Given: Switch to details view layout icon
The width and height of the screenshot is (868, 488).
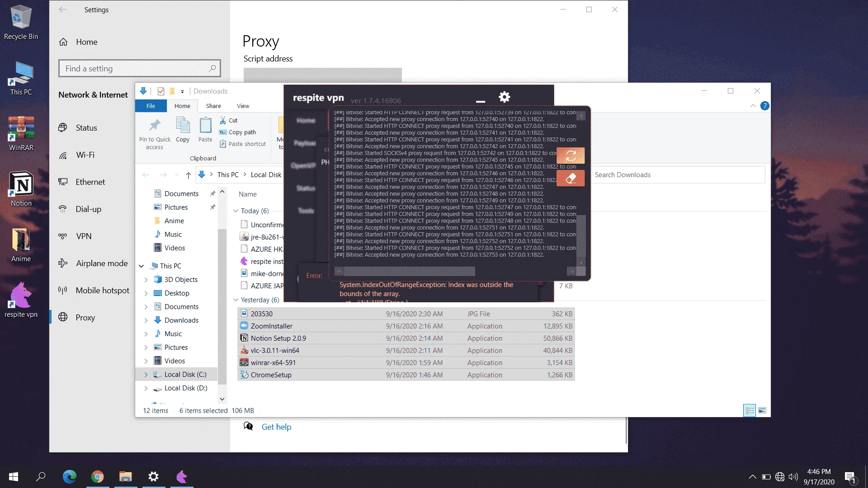Looking at the screenshot, I should tap(750, 410).
